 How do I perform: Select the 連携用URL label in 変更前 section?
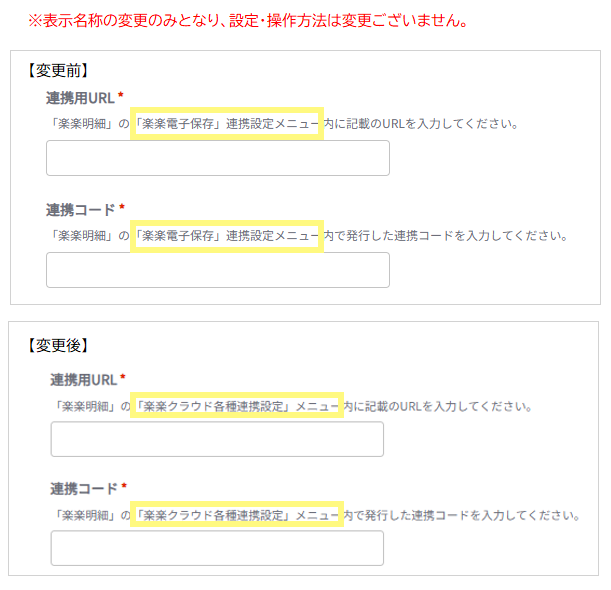pos(80,97)
